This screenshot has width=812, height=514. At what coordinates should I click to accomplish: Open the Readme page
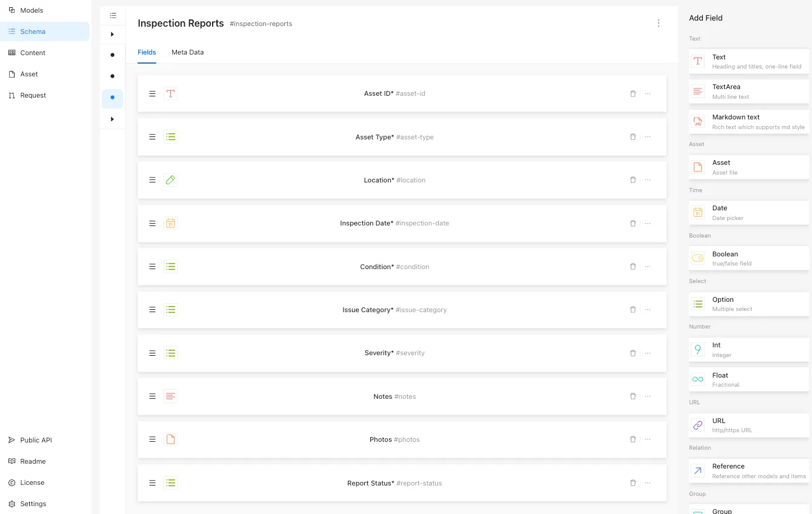[45, 461]
